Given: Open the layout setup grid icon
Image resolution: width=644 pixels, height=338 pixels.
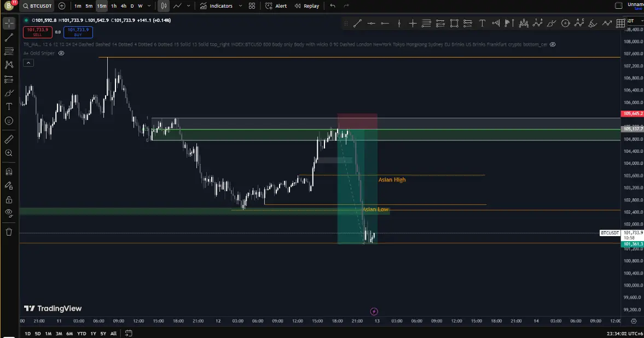Looking at the screenshot, I should pos(252,6).
